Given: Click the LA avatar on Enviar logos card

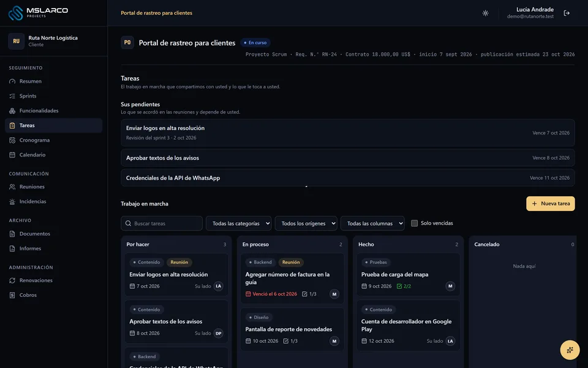Looking at the screenshot, I should point(218,286).
